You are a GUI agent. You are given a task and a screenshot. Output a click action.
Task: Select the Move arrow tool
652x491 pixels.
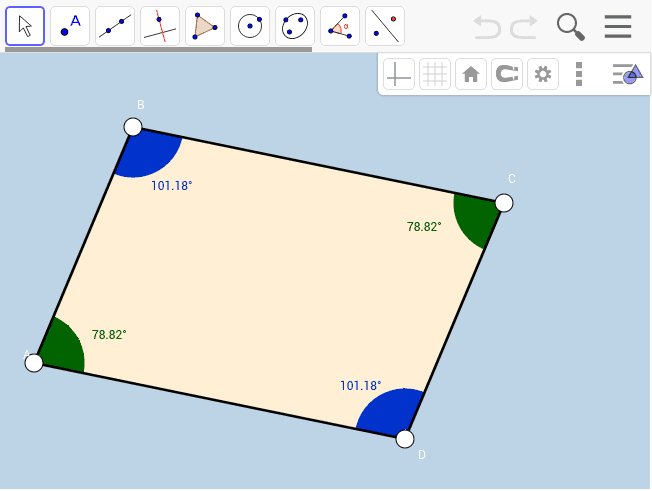[x=25, y=26]
